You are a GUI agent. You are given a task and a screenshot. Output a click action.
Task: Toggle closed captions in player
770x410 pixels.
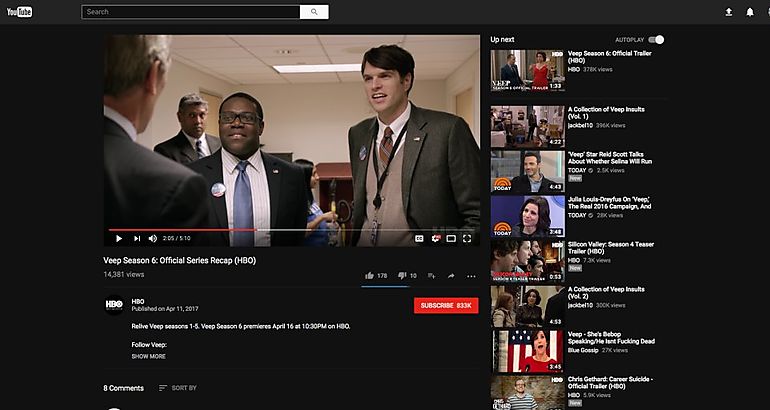coord(419,239)
